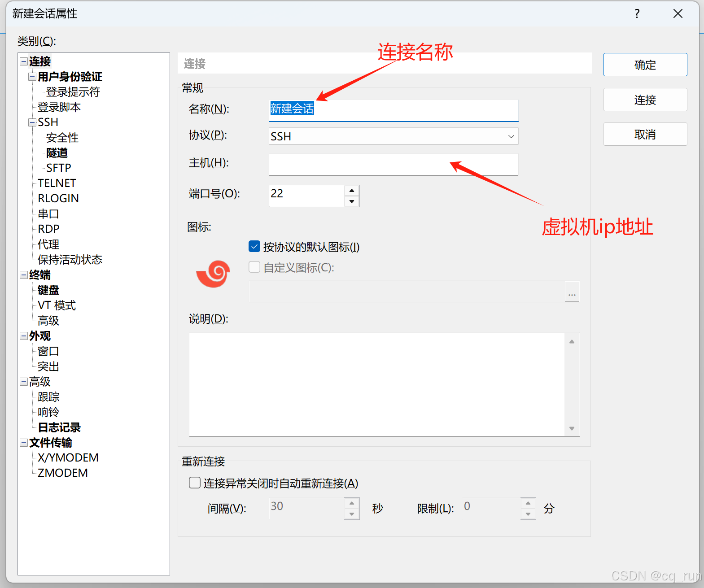704x588 pixels.
Task: Select RLOGIN in the category tree
Action: [x=58, y=198]
